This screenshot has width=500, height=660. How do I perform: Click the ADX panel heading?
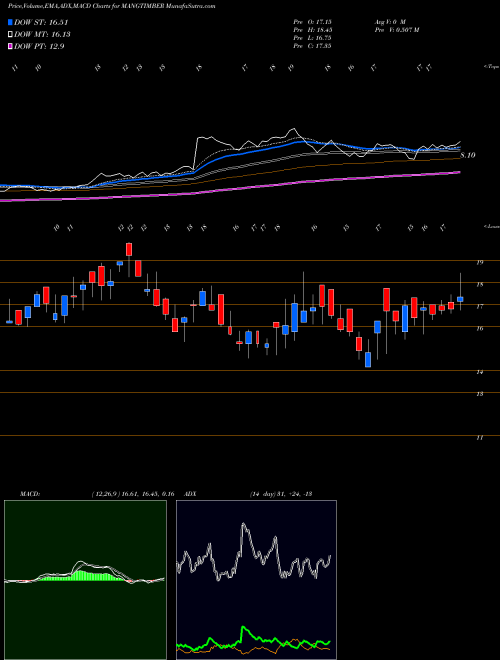[190, 494]
